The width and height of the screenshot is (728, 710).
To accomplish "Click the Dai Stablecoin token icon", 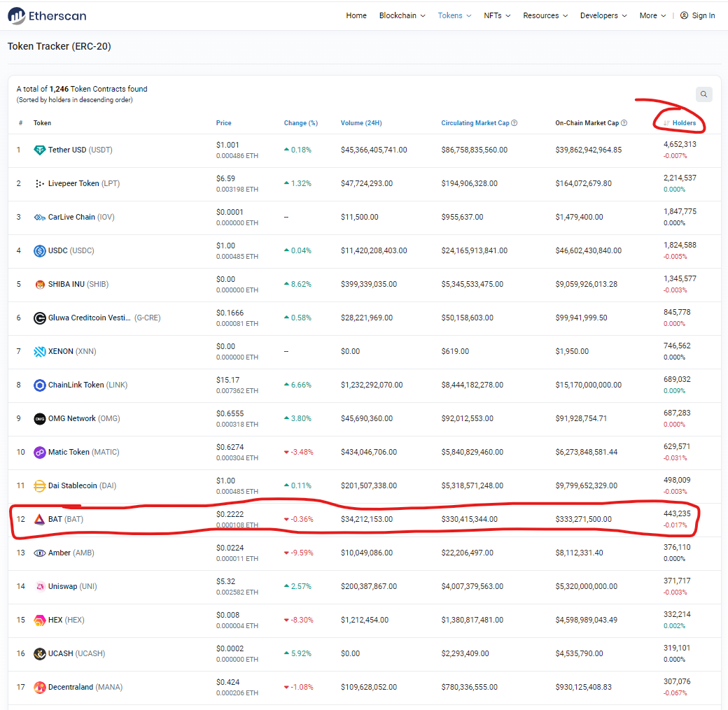I will click(x=40, y=486).
